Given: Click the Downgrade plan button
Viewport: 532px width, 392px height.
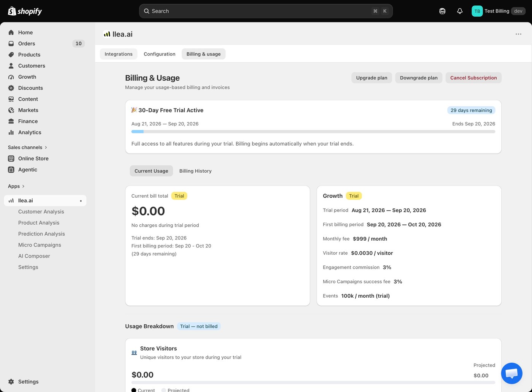Looking at the screenshot, I should (419, 78).
